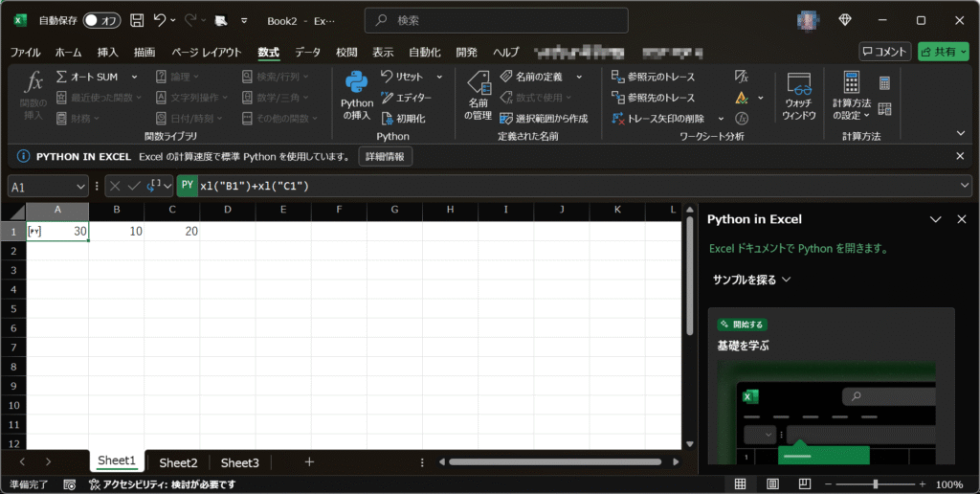The image size is (980, 494).
Task: Open the 開発 ribbon tab
Action: point(466,52)
